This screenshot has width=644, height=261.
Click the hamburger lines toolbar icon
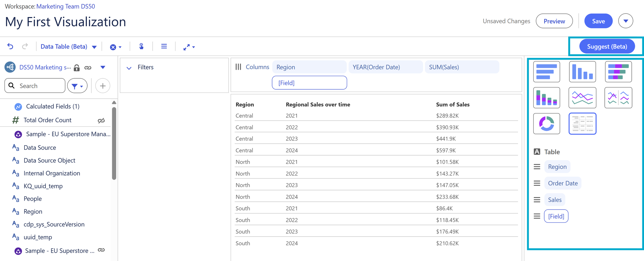point(164,47)
